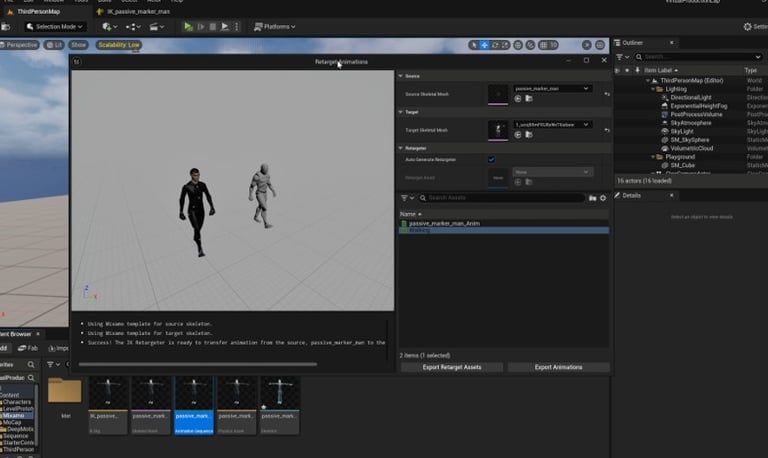The image size is (768, 458).
Task: Select the passive_marker_man_Anim asset row
Action: click(504, 223)
